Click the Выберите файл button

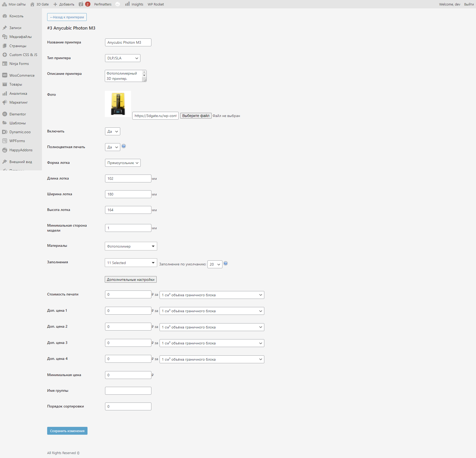point(196,116)
